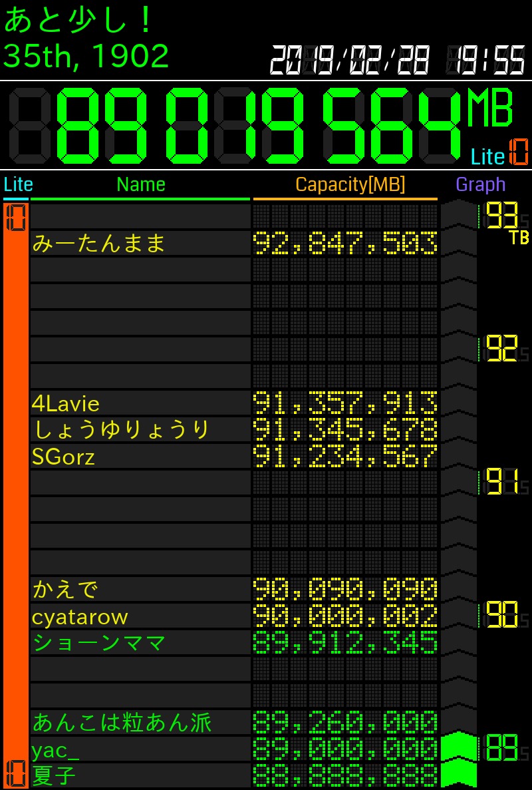
Task: Select the name かえで
Action: 65,590
